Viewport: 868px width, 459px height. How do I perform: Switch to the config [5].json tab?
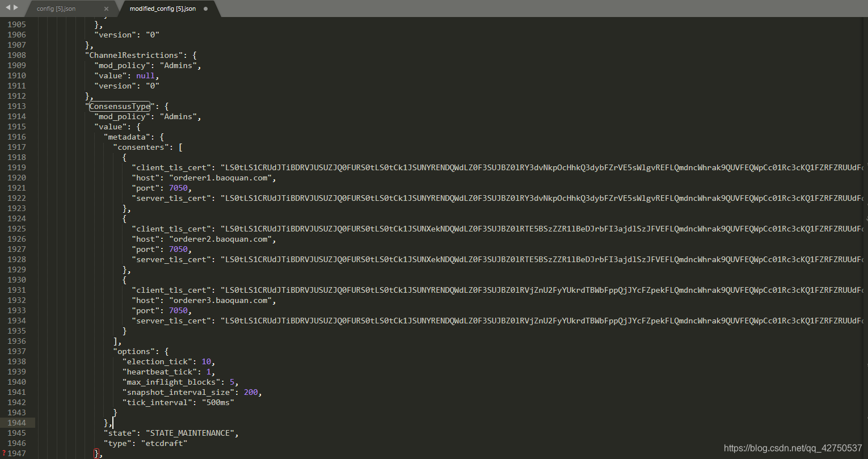tap(56, 9)
